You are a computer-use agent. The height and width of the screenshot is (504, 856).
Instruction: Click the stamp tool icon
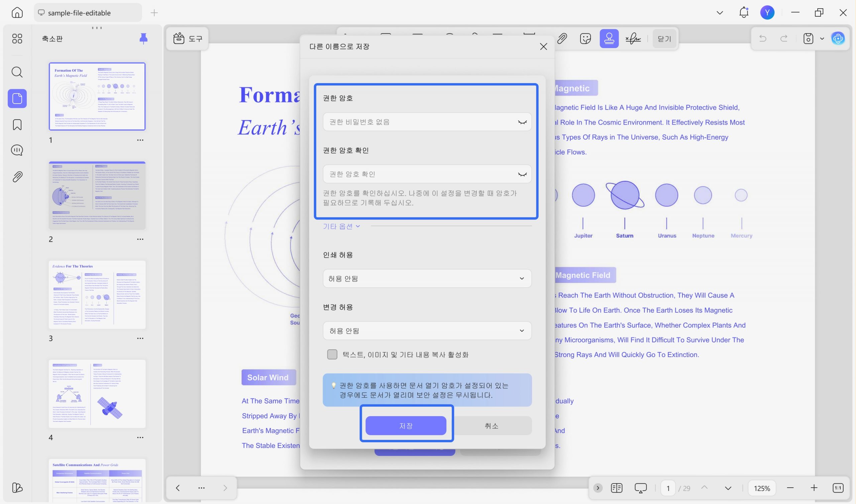click(x=609, y=39)
